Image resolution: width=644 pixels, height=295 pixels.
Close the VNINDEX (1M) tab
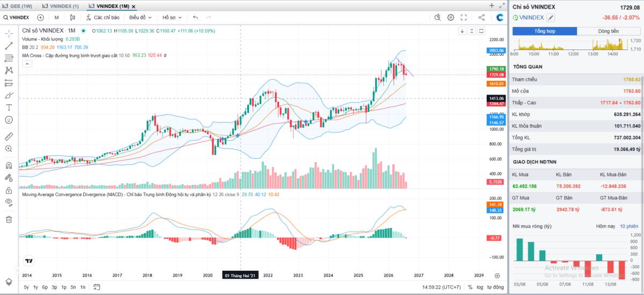click(x=133, y=6)
